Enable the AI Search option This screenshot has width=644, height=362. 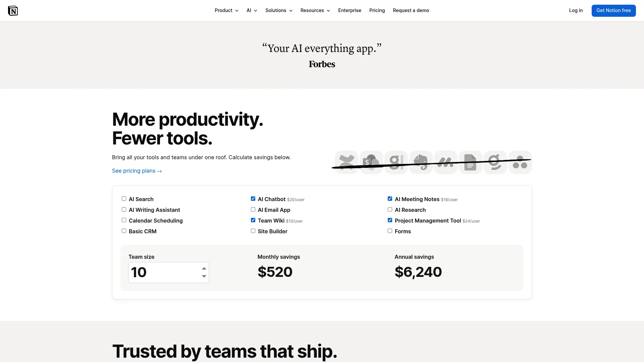click(124, 198)
